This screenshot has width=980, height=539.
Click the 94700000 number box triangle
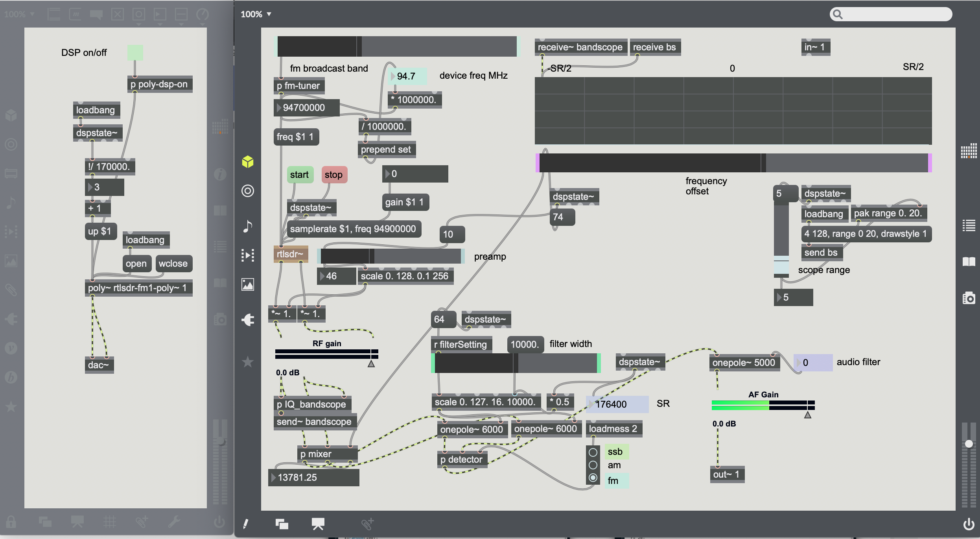tap(279, 108)
